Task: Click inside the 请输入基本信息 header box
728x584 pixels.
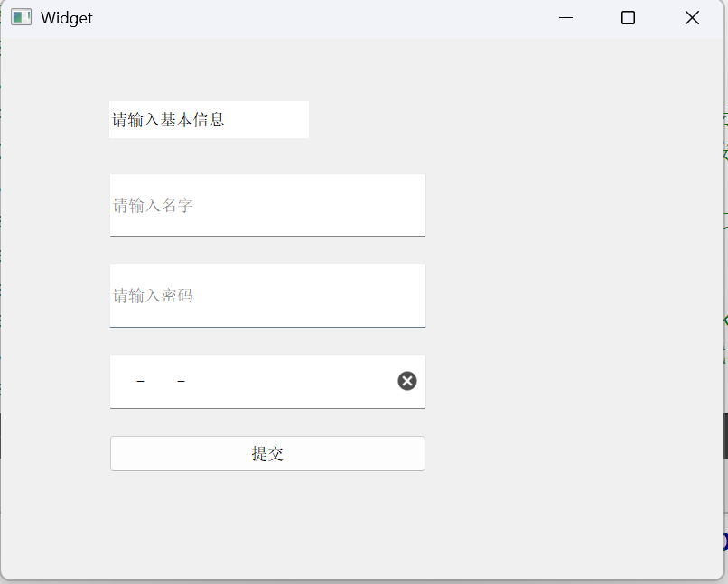Action: tap(209, 119)
